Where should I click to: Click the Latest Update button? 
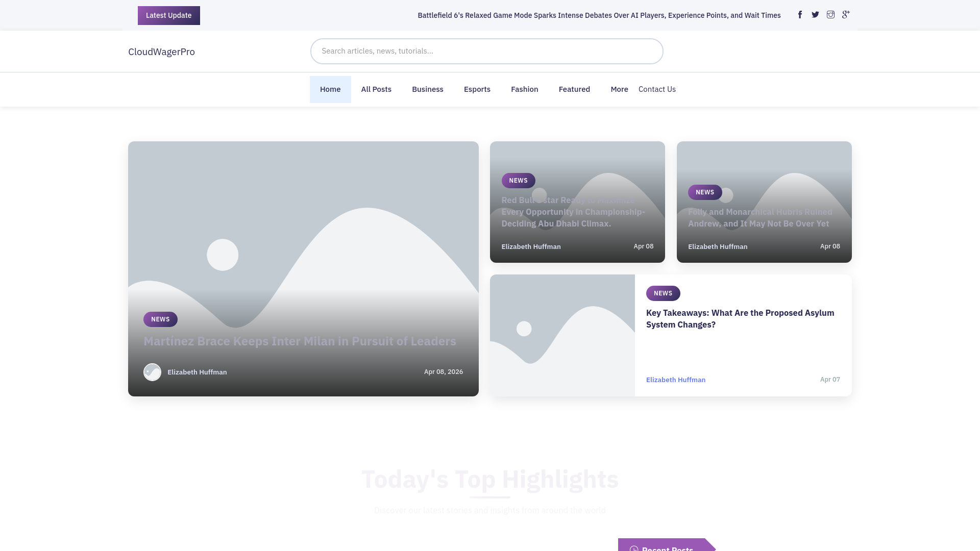[x=169, y=15]
